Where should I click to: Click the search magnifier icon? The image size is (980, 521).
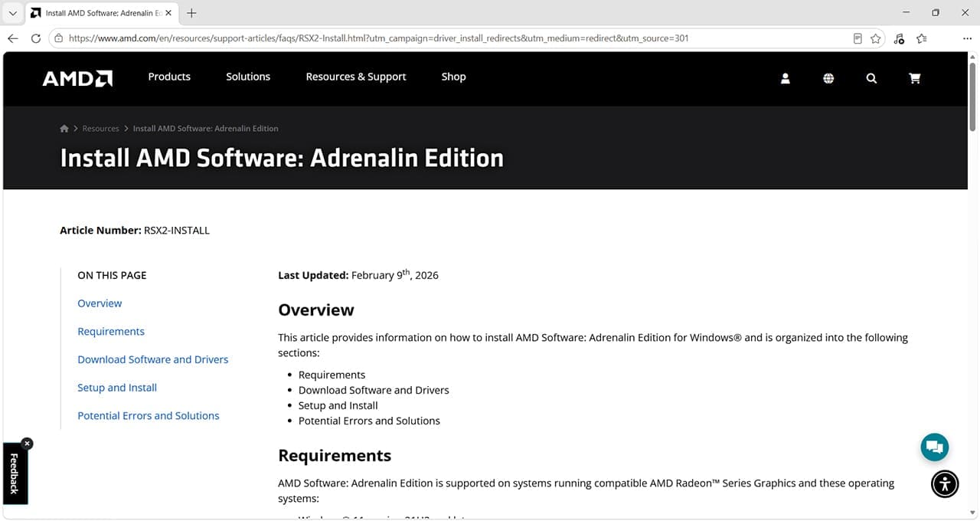pos(871,78)
